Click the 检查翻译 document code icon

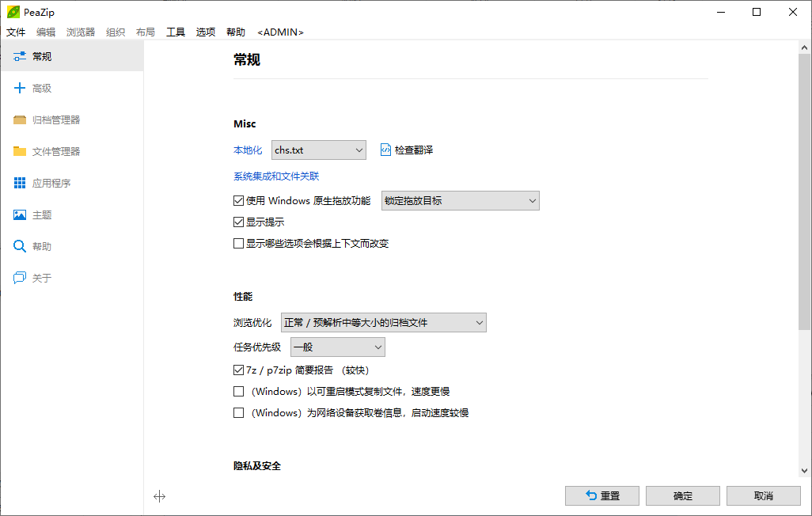click(385, 150)
